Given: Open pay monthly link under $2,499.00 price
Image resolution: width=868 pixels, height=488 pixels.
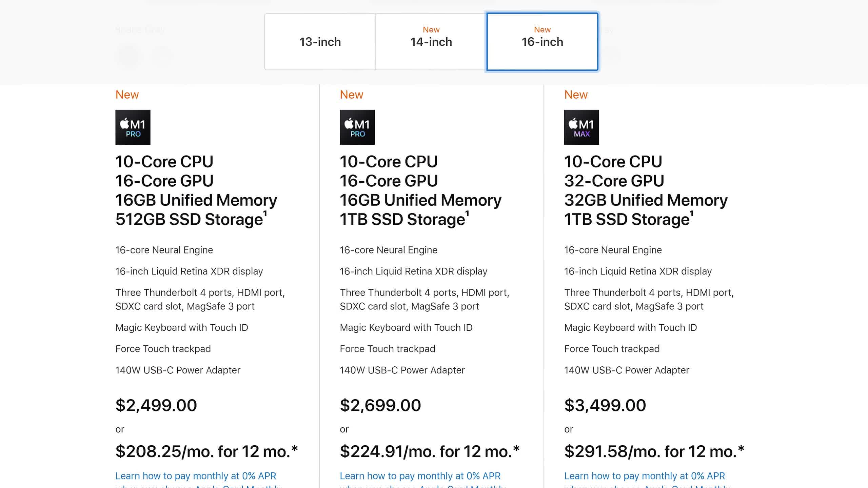Looking at the screenshot, I should tap(199, 480).
